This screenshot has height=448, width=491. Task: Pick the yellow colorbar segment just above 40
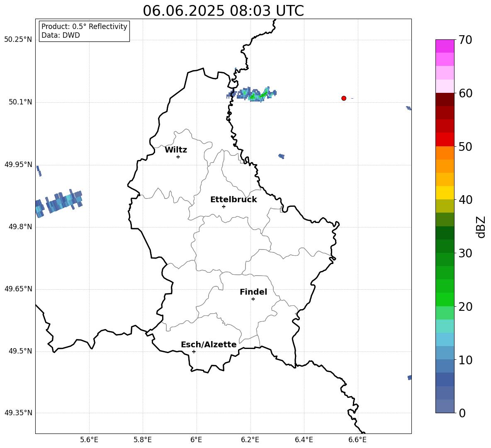445,193
